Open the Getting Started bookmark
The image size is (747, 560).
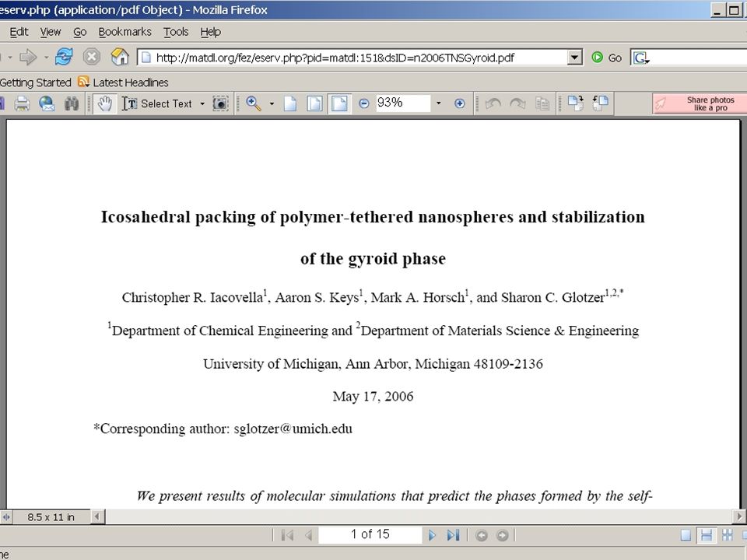click(35, 82)
